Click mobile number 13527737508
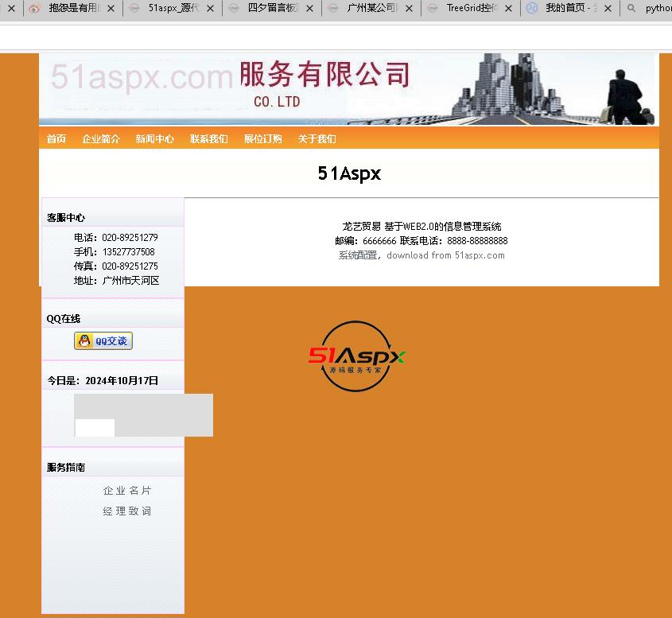Screen dimensions: 672x618 click(129, 251)
